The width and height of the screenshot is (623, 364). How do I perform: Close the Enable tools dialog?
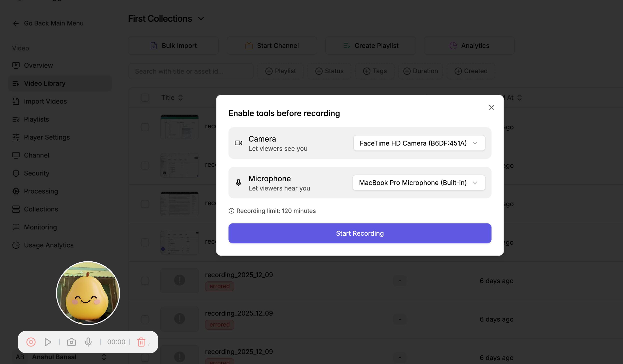coord(491,107)
